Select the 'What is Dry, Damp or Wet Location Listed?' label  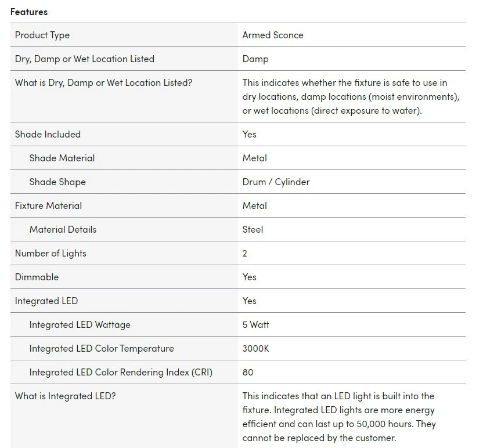pyautogui.click(x=103, y=82)
